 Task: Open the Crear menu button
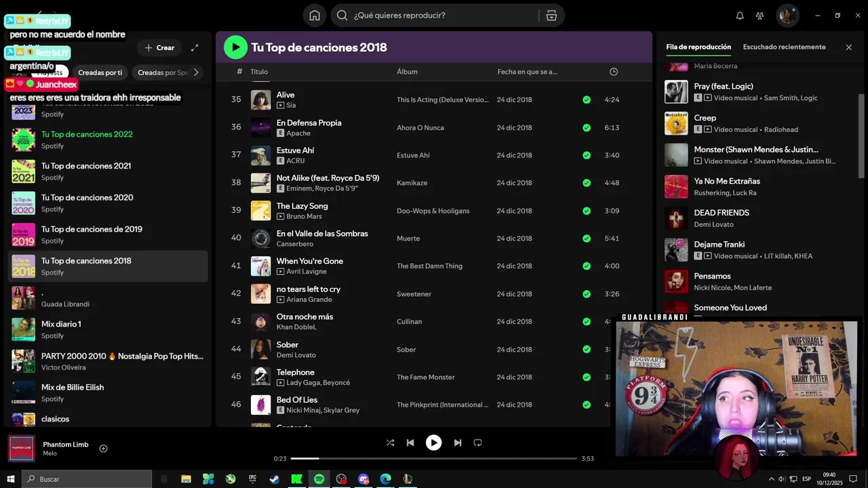click(160, 47)
